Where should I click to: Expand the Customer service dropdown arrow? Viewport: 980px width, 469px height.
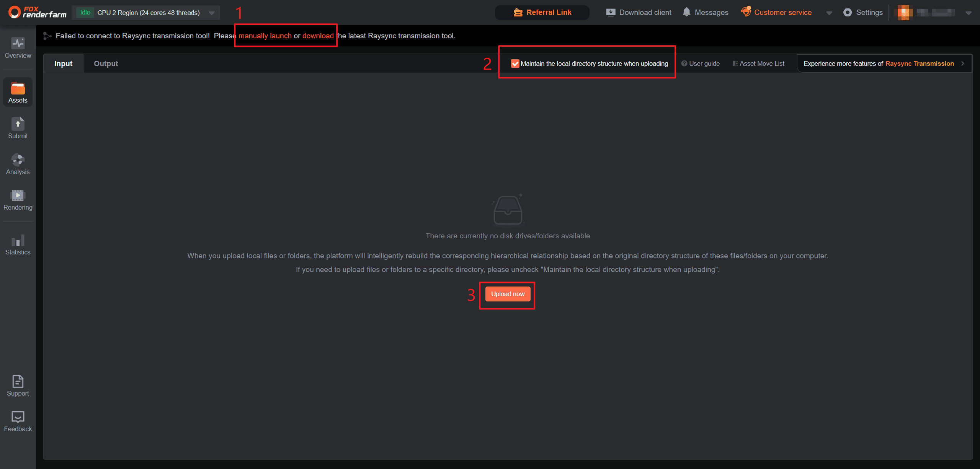pos(829,13)
